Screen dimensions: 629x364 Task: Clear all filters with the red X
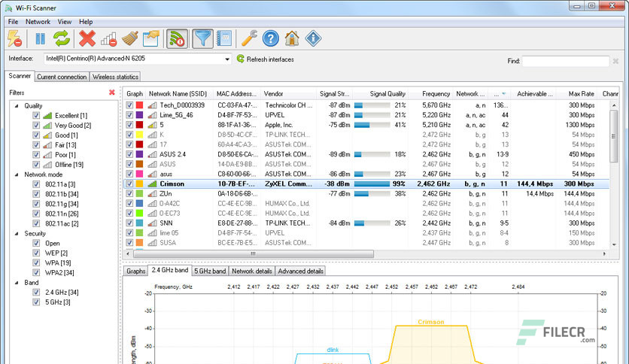112,93
